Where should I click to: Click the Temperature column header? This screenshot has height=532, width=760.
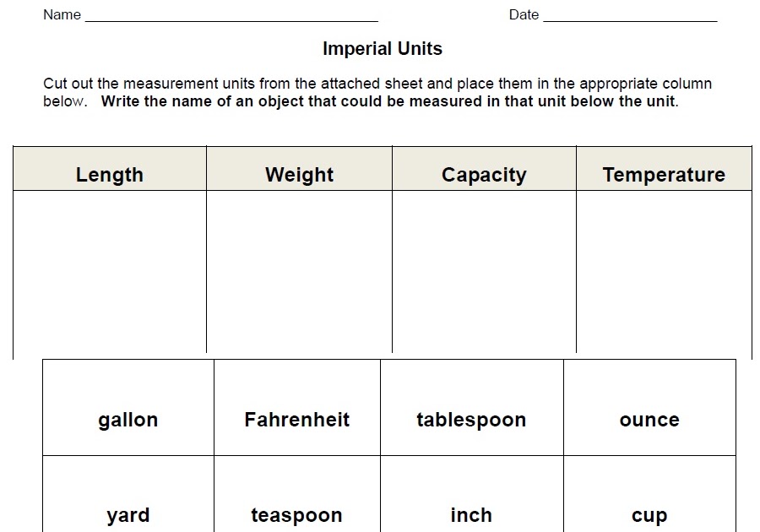pos(664,175)
